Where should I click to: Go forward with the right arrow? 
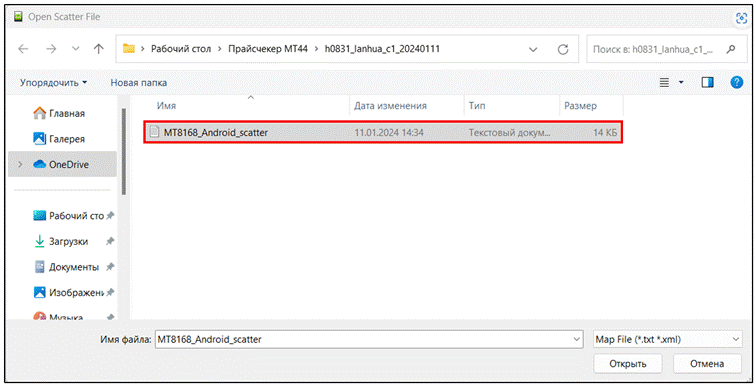pos(51,49)
